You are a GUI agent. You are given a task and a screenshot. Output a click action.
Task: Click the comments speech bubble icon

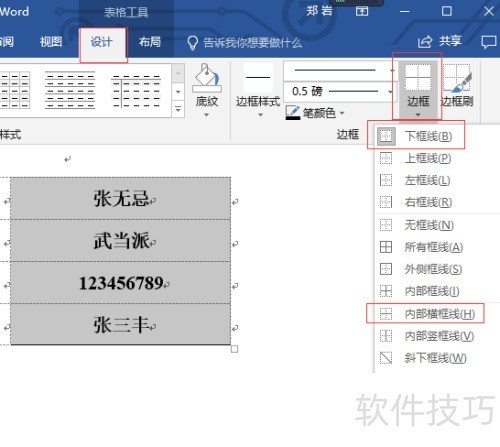click(x=489, y=42)
